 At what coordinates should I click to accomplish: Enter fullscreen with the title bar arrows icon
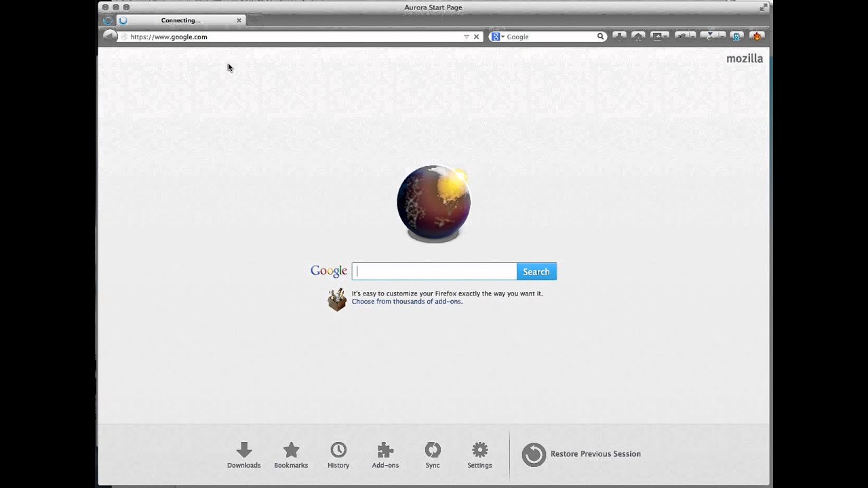[x=763, y=7]
